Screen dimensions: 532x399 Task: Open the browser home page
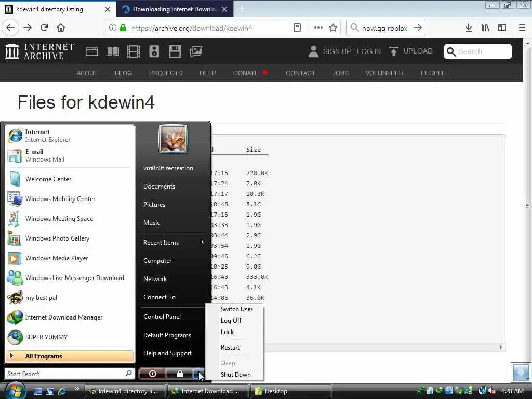click(x=61, y=28)
